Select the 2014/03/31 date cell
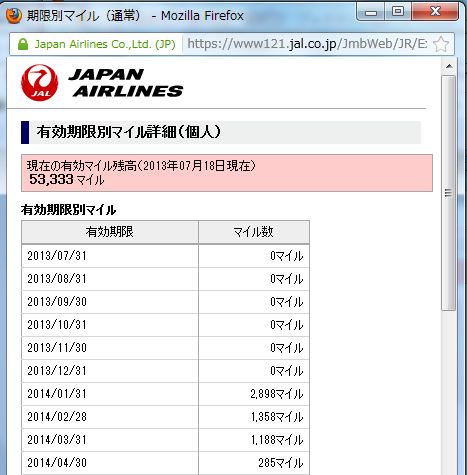The image size is (467, 475). tap(110, 440)
